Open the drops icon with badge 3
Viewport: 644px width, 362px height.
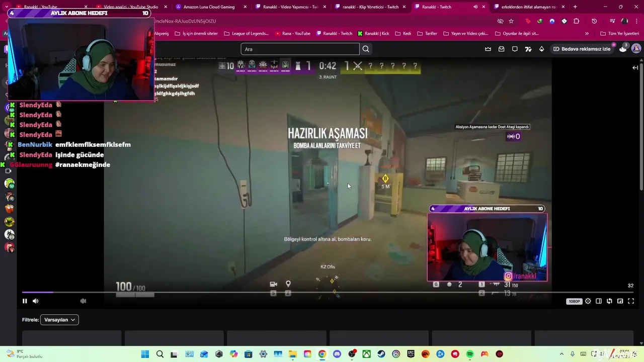click(x=623, y=48)
